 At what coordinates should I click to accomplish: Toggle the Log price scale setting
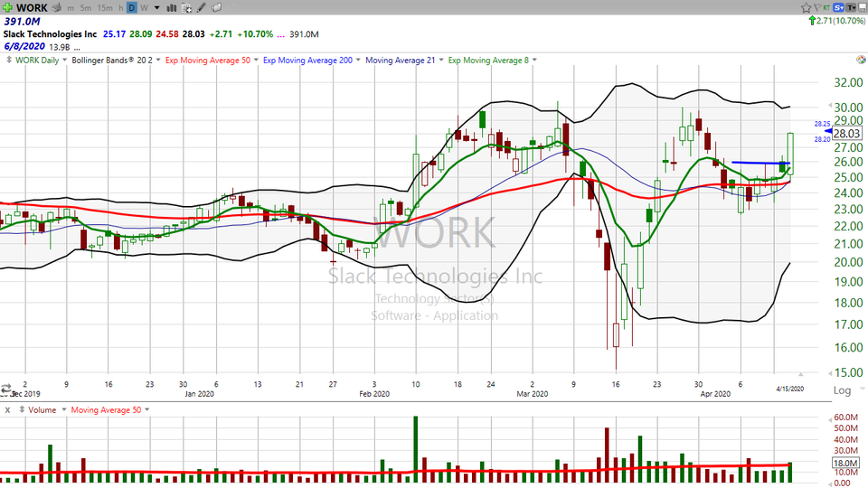click(842, 390)
